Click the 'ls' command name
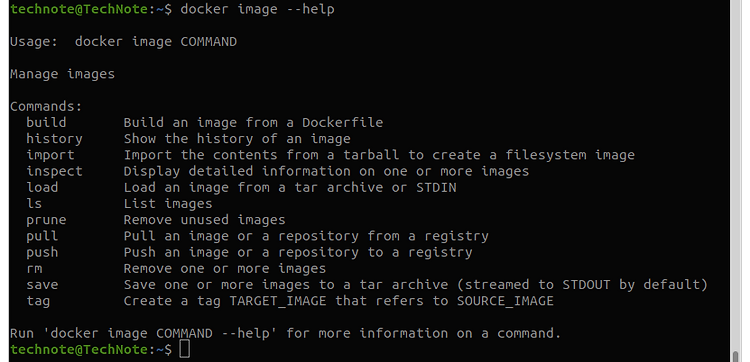Viewport: 750px width, 362px height. point(34,204)
